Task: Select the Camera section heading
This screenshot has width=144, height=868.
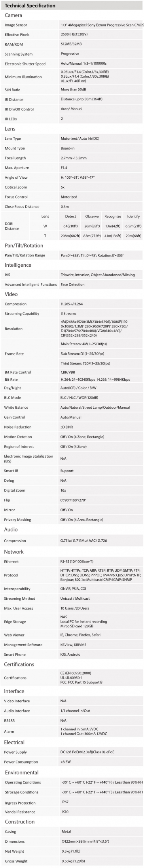Action: pyautogui.click(x=13, y=15)
